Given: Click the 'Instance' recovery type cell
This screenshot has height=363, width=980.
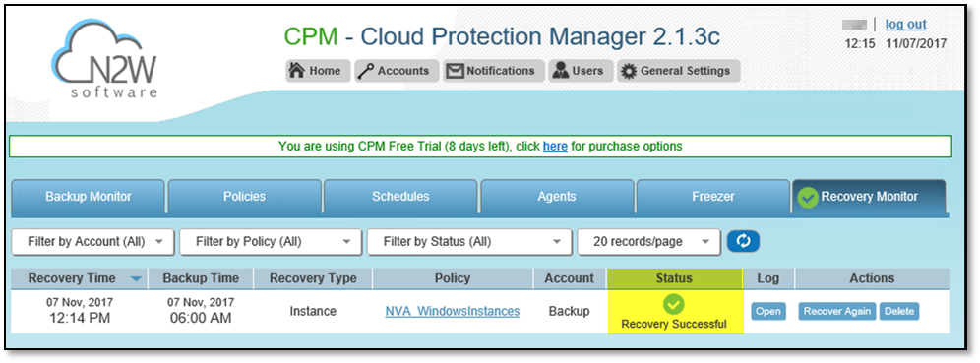Looking at the screenshot, I should point(313,311).
